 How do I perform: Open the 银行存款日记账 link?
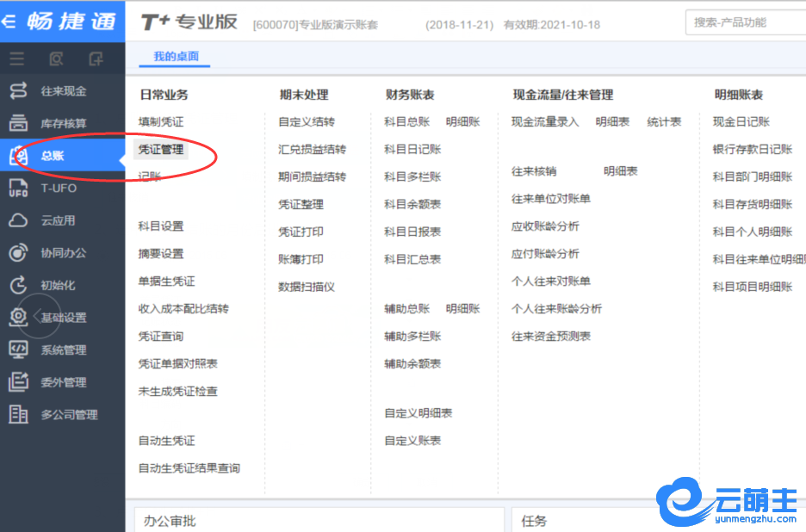(x=752, y=150)
